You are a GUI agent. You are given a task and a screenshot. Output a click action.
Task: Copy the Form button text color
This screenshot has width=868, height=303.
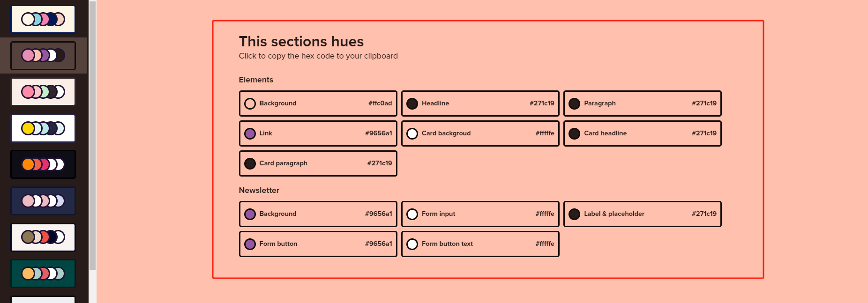point(480,244)
